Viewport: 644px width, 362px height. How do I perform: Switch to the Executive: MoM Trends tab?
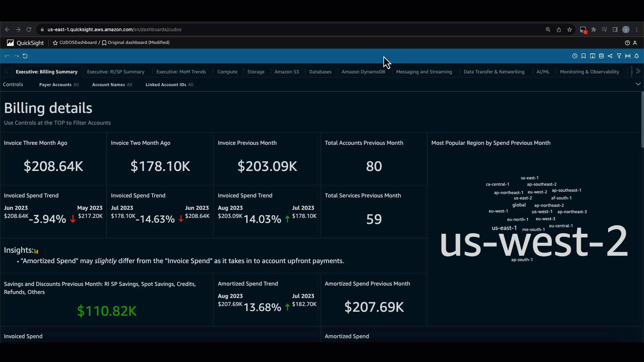pyautogui.click(x=181, y=72)
